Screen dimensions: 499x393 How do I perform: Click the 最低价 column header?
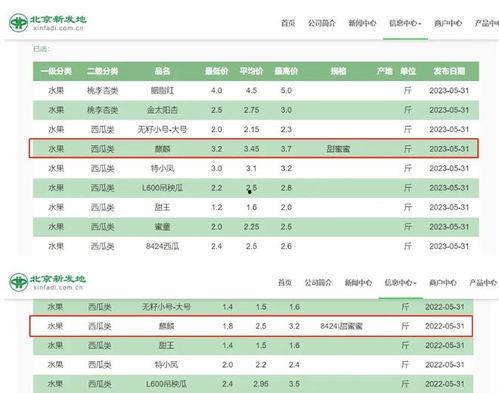pyautogui.click(x=217, y=71)
